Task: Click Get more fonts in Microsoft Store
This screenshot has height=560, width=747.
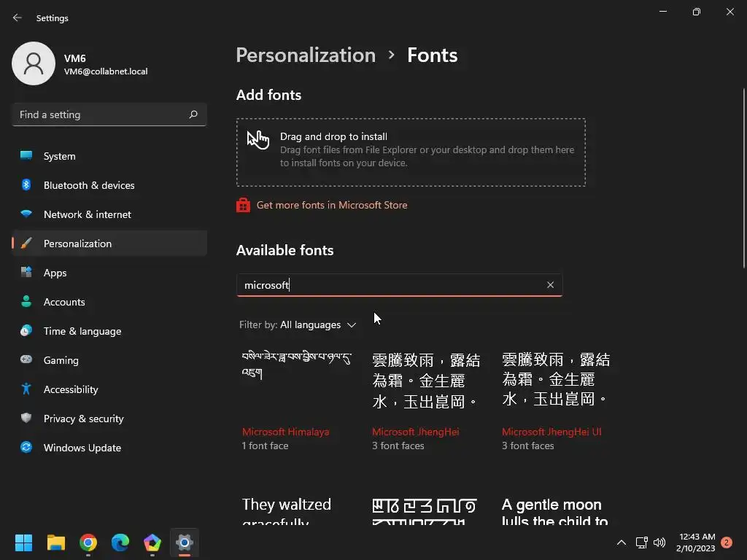Action: tap(332, 205)
